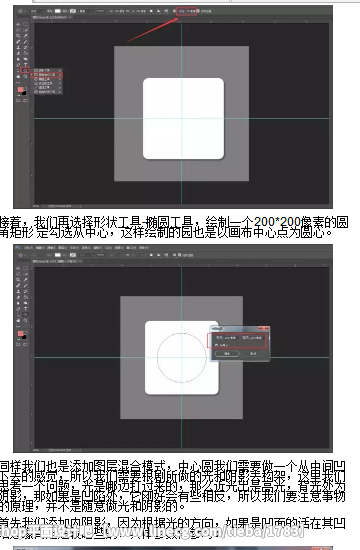
Task: Open path alignment icon in flyout-menu screenshot options bar
Action: 159,11
